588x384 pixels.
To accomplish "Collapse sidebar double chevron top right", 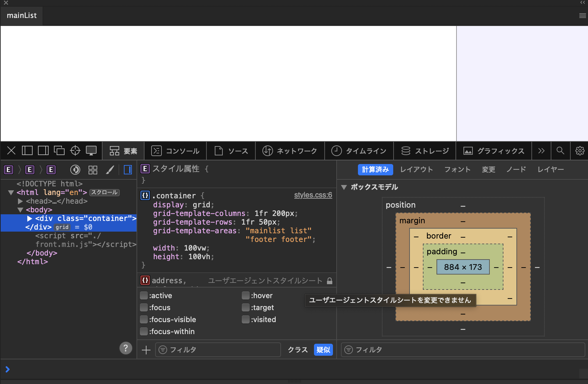I will point(582,2).
